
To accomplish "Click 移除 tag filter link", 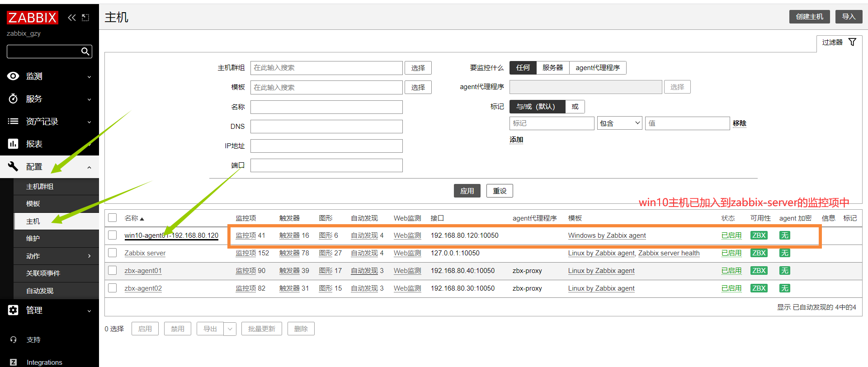I will point(740,123).
